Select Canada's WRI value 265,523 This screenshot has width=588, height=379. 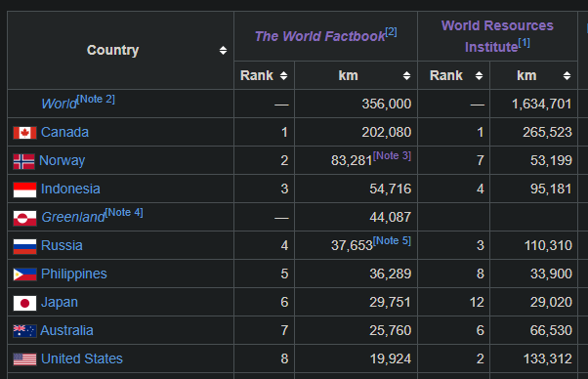[x=547, y=132]
